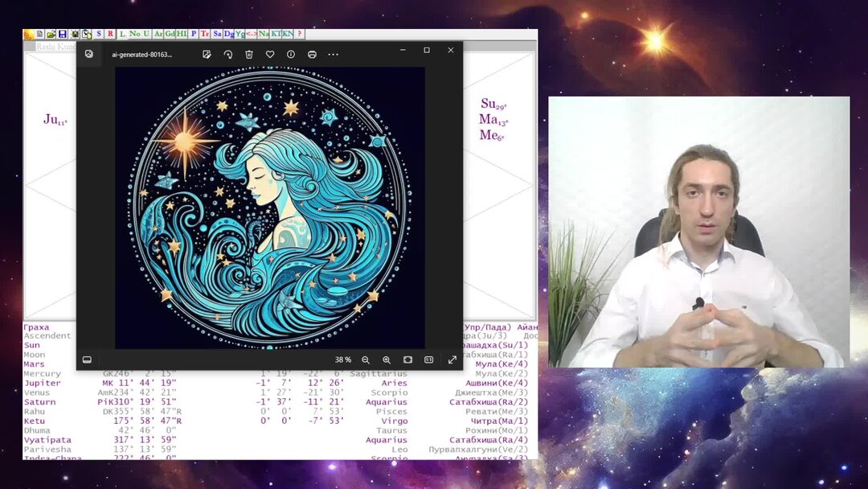Click the Ju 11° planet label in chart

55,120
